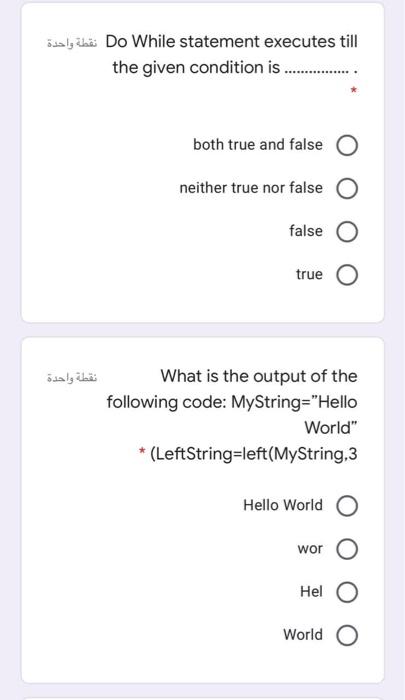Select the 'both true and false' radio button
The height and width of the screenshot is (700, 405).
click(347, 146)
